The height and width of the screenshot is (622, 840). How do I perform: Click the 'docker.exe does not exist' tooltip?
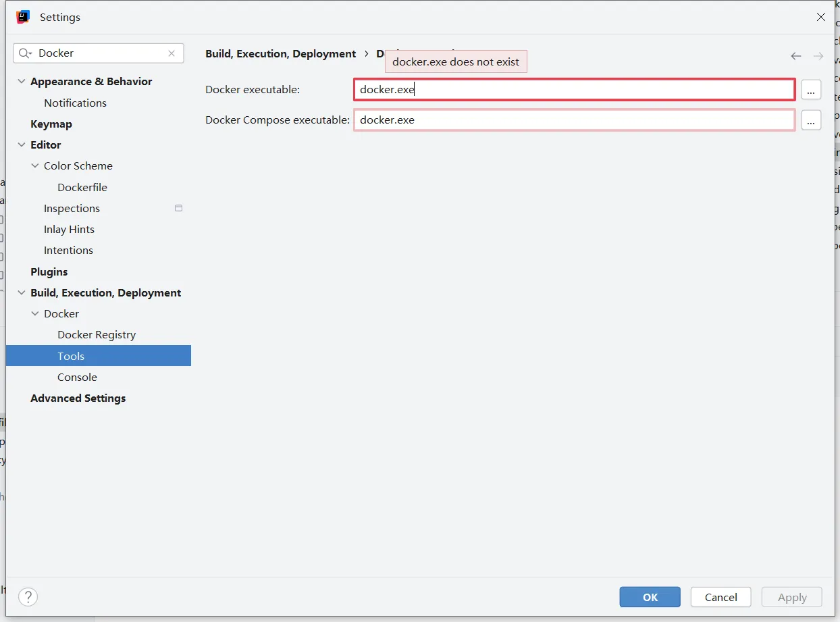456,61
